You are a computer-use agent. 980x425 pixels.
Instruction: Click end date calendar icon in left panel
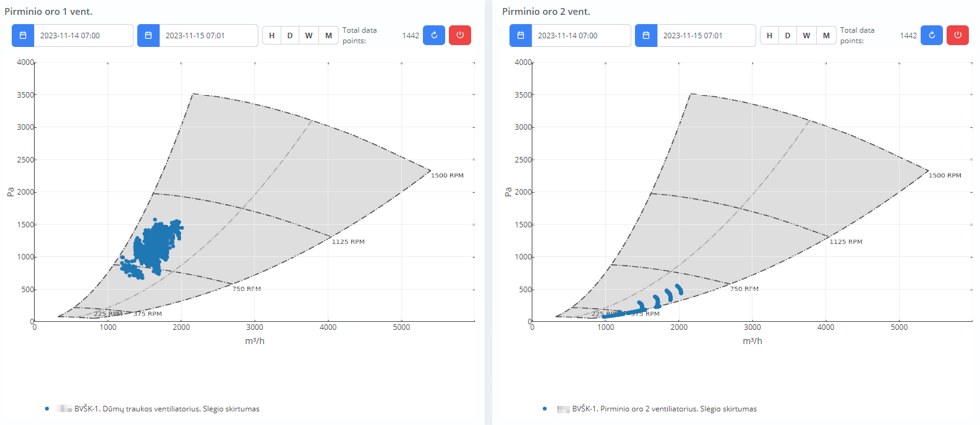pos(148,36)
